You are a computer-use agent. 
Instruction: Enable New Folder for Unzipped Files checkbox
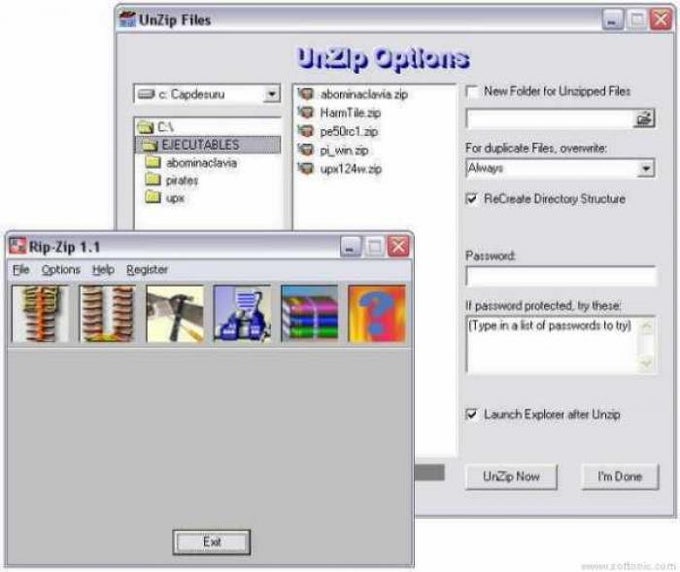tap(472, 92)
